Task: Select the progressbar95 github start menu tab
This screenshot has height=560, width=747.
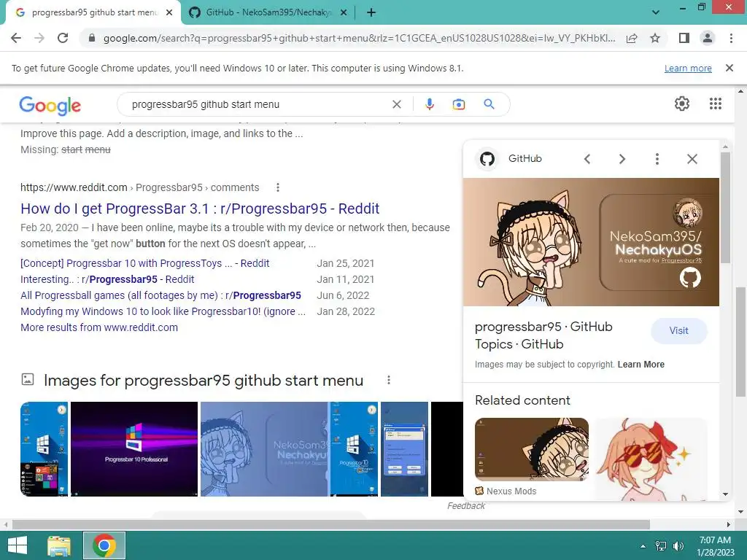Action: 94,12
